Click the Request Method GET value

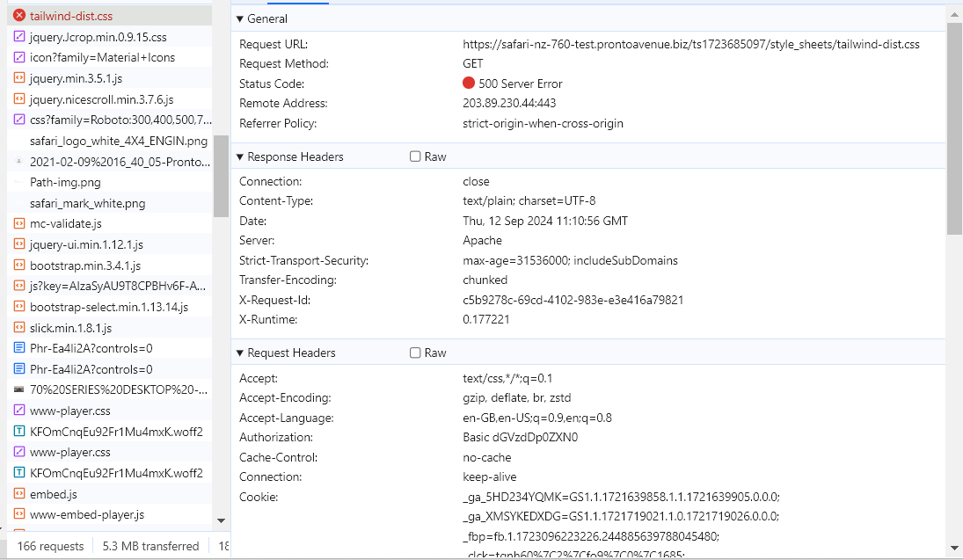(473, 64)
